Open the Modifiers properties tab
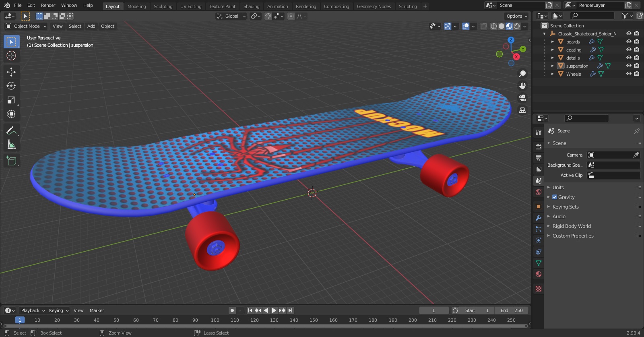The height and width of the screenshot is (337, 644). tap(539, 218)
